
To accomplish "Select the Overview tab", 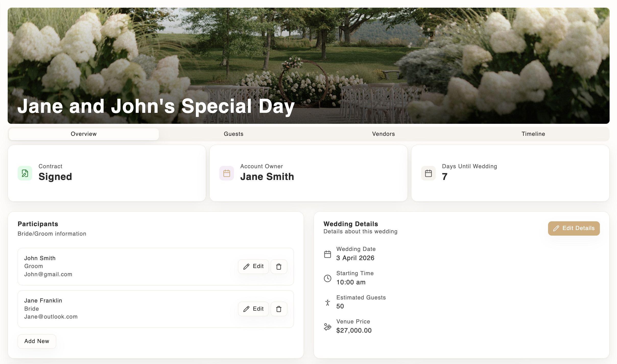I will click(84, 134).
